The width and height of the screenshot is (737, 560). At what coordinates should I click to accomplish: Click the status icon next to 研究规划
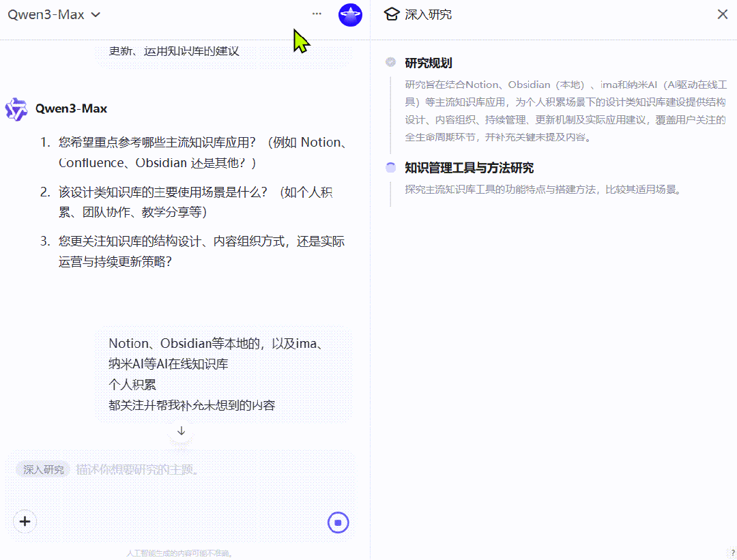[390, 61]
